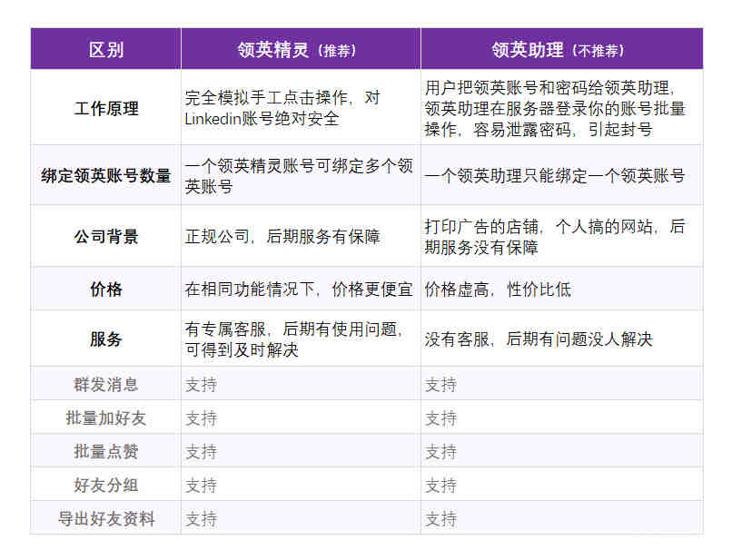The image size is (732, 560).
Task: Click 领英助理 支持 in 批量点赞 row
Action: pyautogui.click(x=561, y=451)
